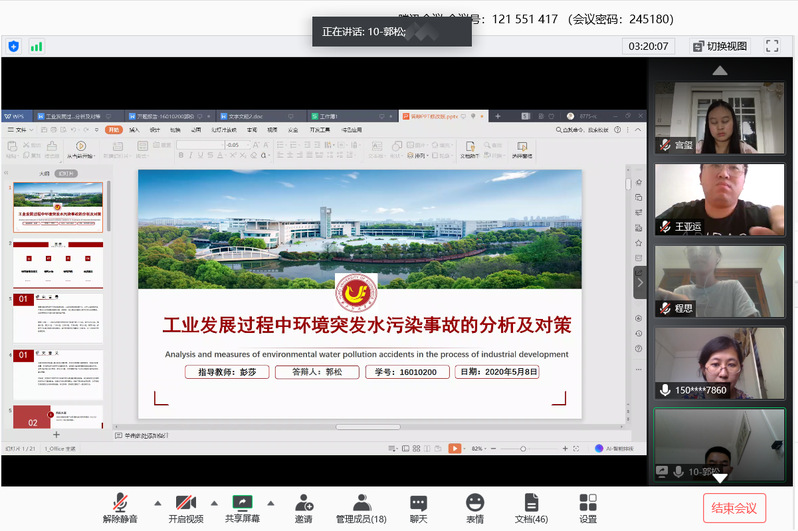Expand video options arrow beside 开启视频

click(214, 502)
